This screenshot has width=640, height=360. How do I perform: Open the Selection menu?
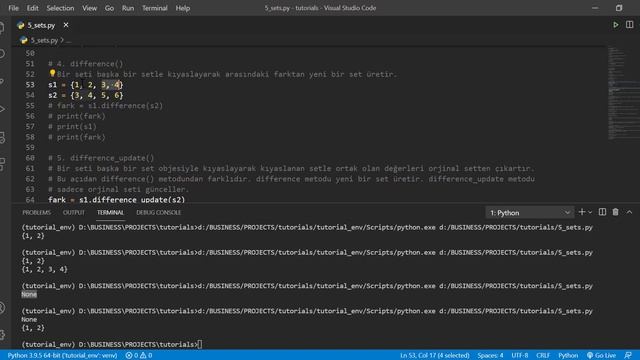pyautogui.click(x=60, y=8)
